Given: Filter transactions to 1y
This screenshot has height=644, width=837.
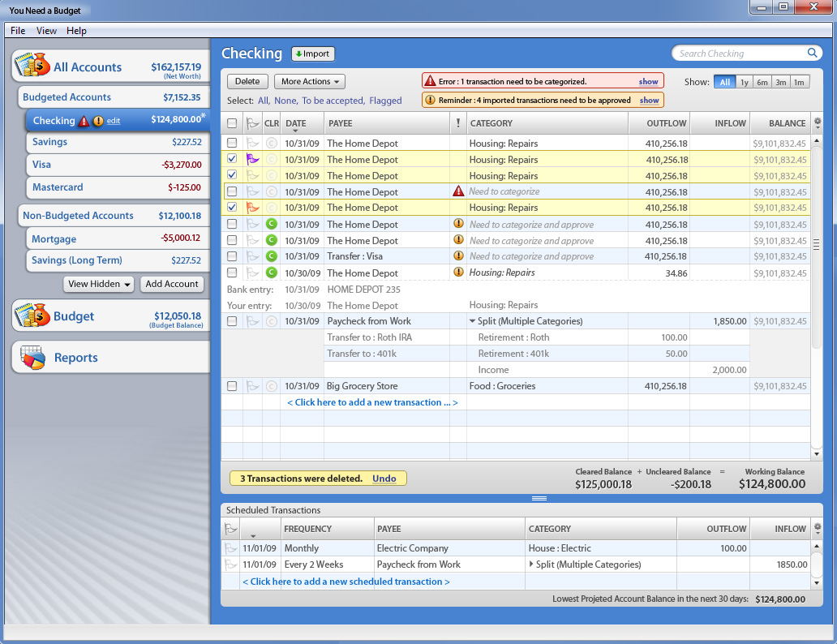Looking at the screenshot, I should pyautogui.click(x=744, y=82).
